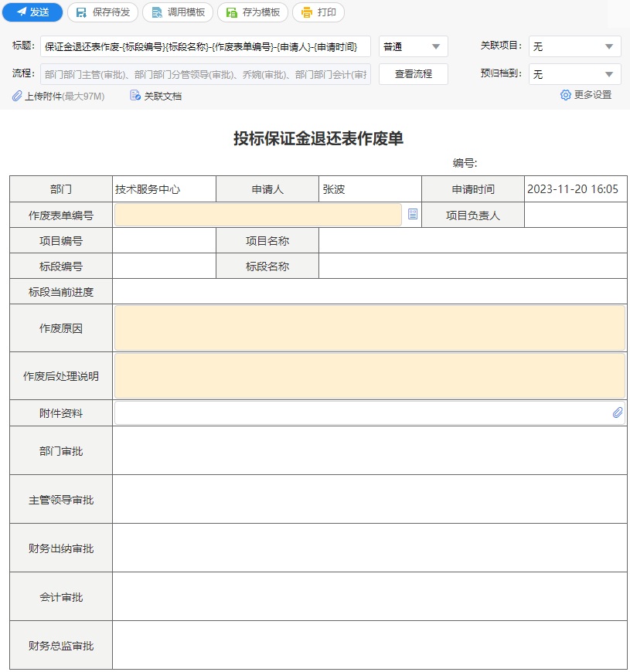
Task: Click the 标段当前进度 row label
Action: click(61, 291)
